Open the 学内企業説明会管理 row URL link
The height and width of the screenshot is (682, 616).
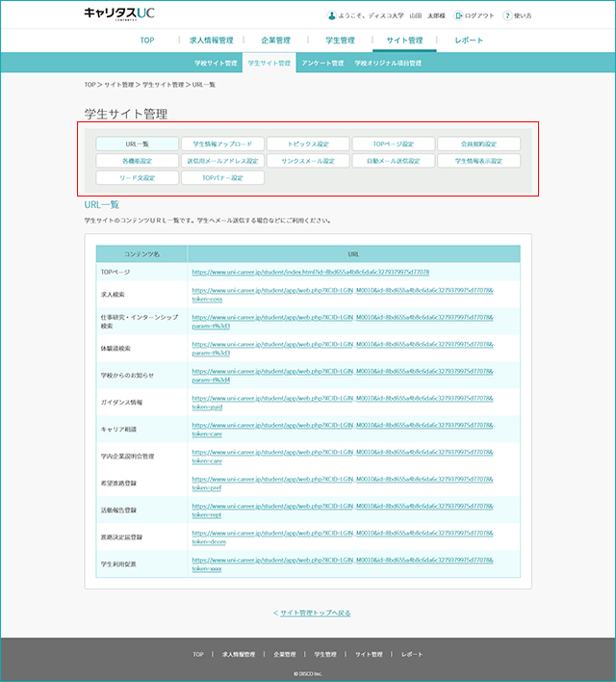pos(343,457)
